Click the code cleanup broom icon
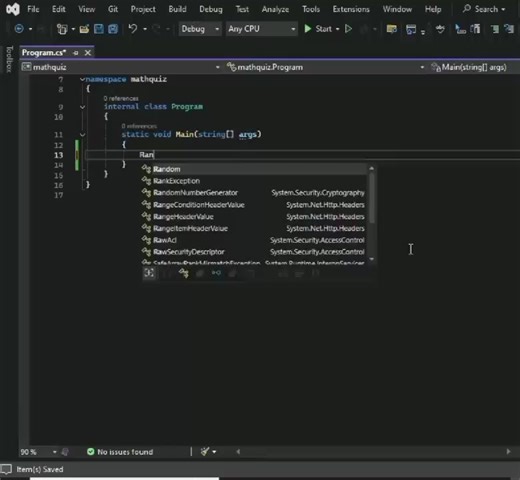 pos(205,452)
